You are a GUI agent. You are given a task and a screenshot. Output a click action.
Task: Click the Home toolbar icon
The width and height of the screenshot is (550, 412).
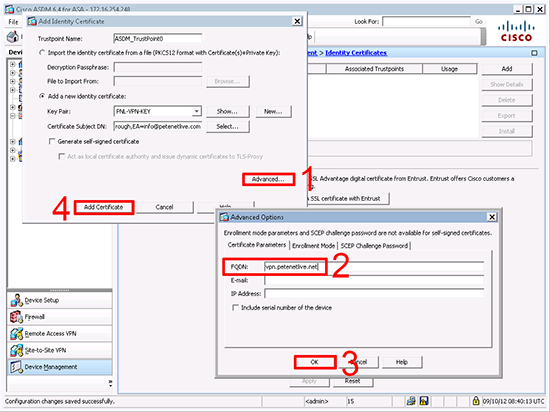tap(13, 37)
